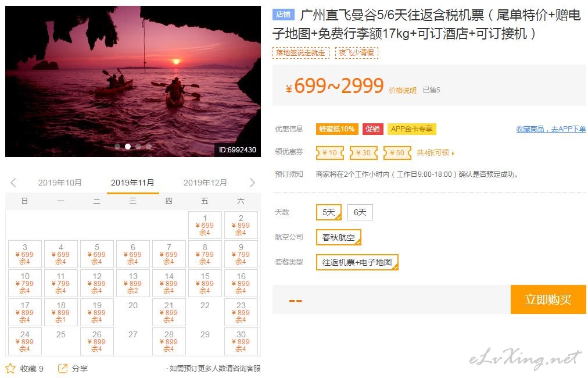Choose the 春秋航空 airline option
Viewport: 588px width, 378px height.
[x=339, y=237]
